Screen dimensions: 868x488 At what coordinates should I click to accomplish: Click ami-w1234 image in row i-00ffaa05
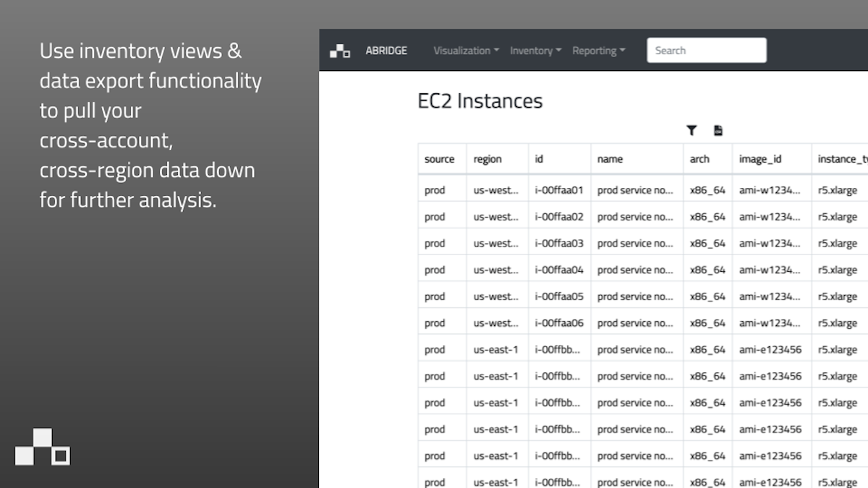[x=770, y=296]
